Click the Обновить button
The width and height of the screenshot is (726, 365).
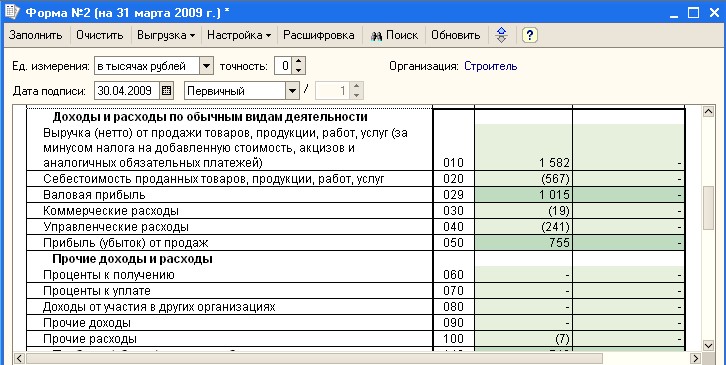456,35
